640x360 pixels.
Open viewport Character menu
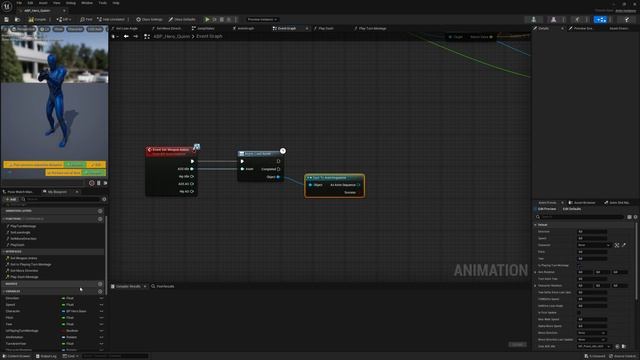point(75,29)
